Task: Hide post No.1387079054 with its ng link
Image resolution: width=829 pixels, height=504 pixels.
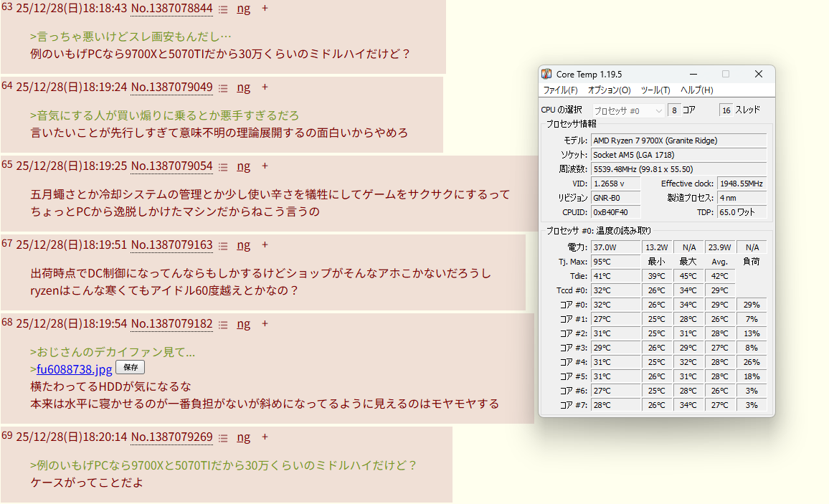Action: click(244, 166)
